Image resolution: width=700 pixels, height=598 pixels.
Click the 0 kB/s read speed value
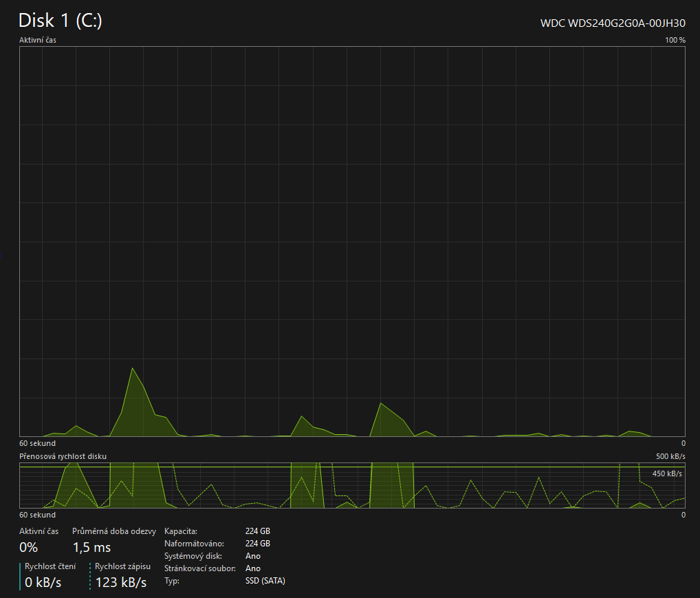coord(43,583)
